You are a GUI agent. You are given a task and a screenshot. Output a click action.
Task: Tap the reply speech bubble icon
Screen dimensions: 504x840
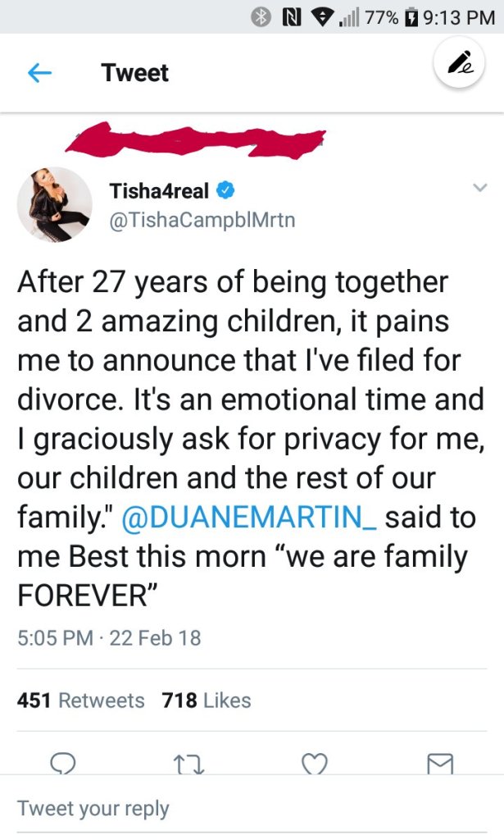(x=63, y=765)
